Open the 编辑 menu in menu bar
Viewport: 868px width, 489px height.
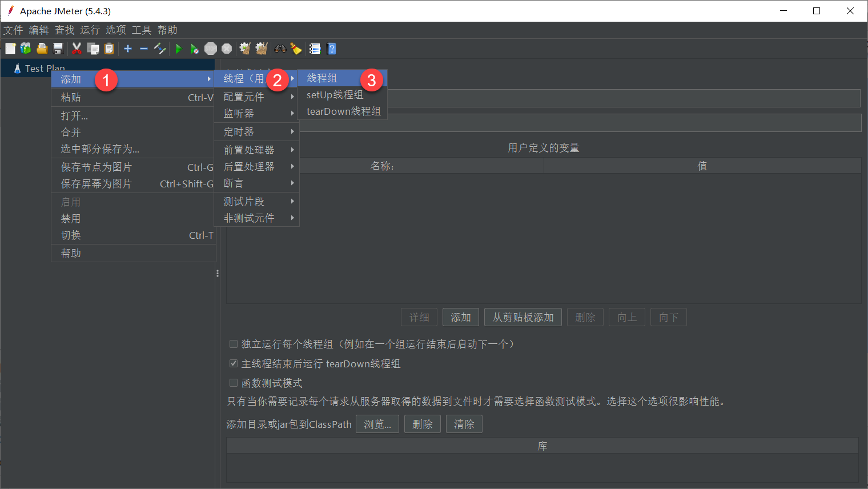[39, 30]
